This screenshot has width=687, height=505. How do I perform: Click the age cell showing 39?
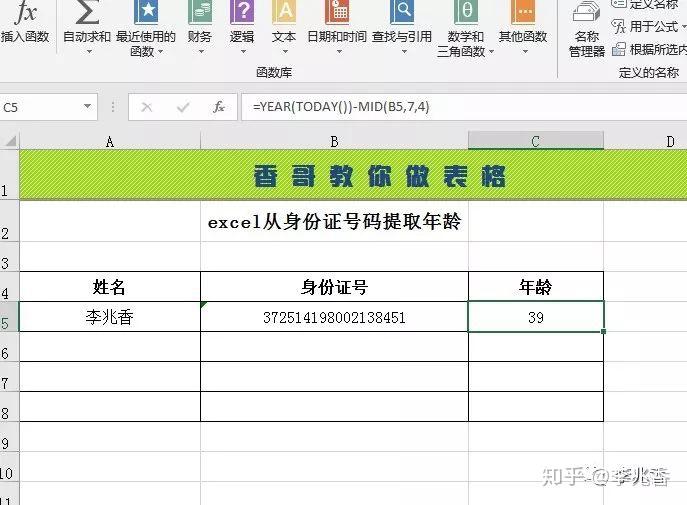coord(536,317)
